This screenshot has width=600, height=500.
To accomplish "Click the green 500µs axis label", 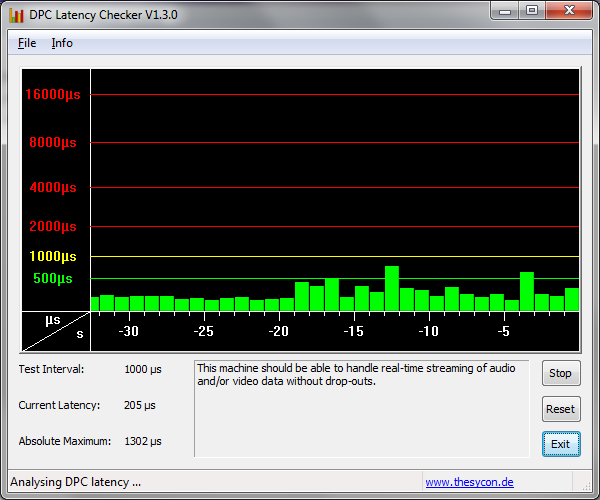I will pos(53,279).
